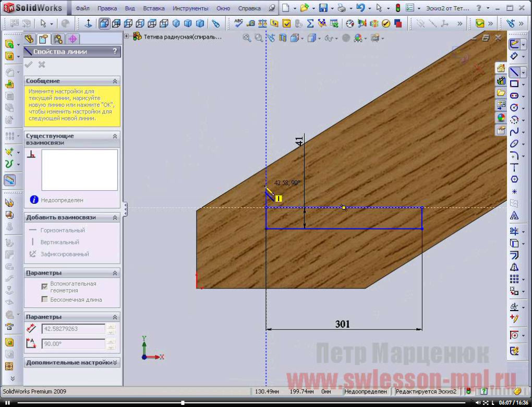This screenshot has height=407, width=532.
Task: Select the Line sketch tool
Action: [514, 72]
